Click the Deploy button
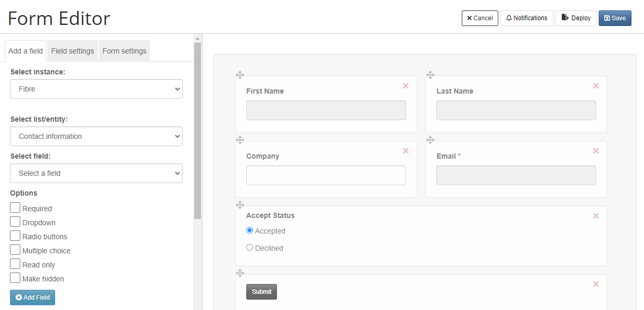Viewport: 644px width, 310px height. pos(576,18)
